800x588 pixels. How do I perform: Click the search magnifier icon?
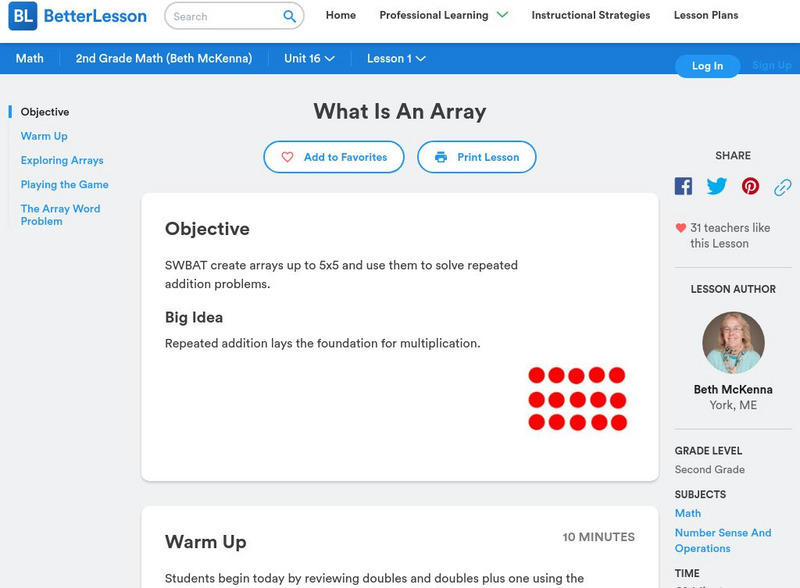click(289, 16)
